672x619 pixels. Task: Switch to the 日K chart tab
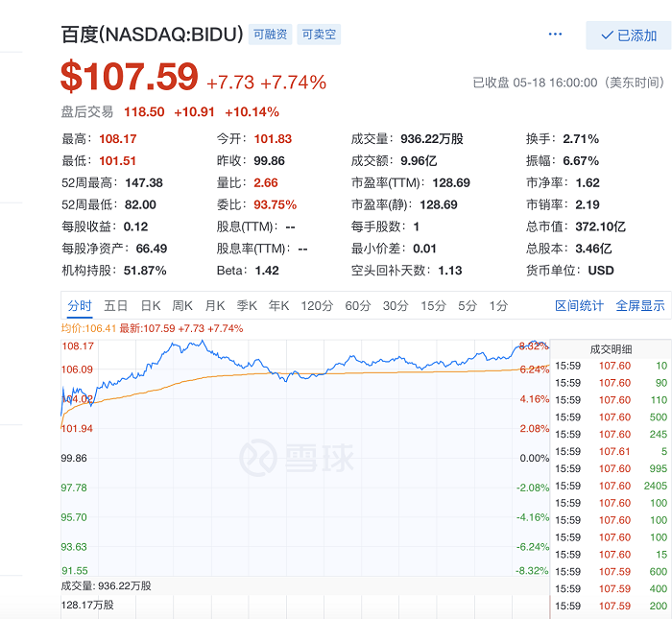click(151, 306)
